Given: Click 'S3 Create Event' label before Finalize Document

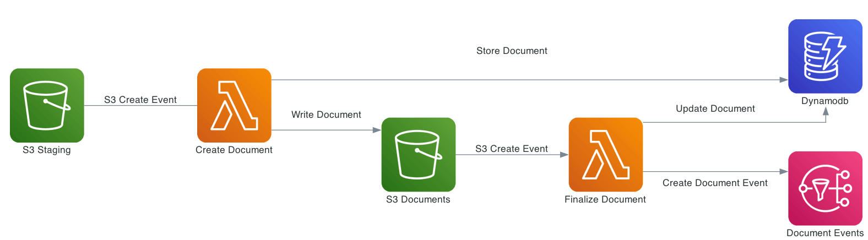Looking at the screenshot, I should 512,149.
